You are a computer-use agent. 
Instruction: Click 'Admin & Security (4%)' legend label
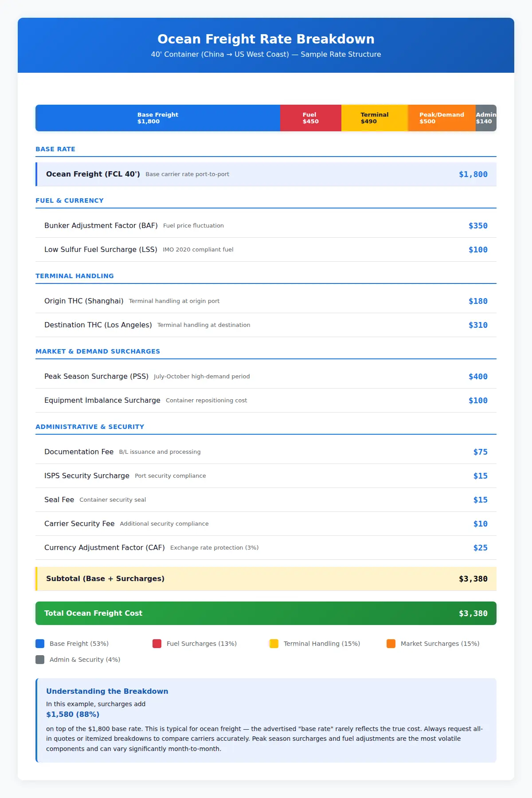coord(85,660)
